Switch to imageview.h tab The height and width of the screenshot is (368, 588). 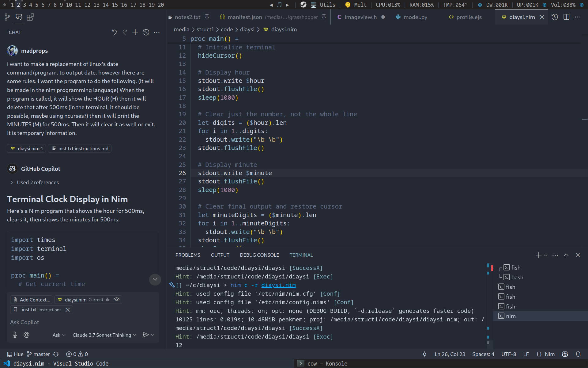click(360, 17)
